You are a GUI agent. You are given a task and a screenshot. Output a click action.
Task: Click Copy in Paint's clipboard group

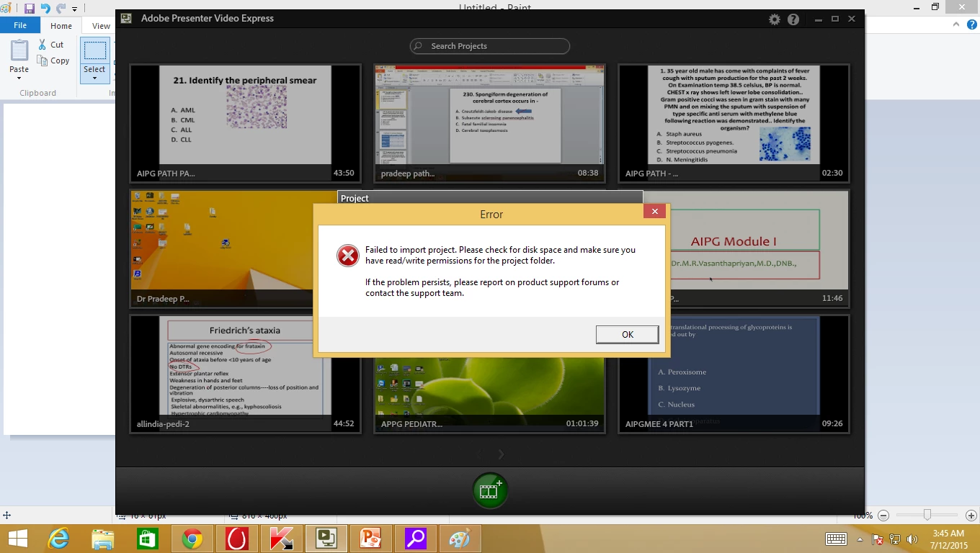tap(53, 60)
